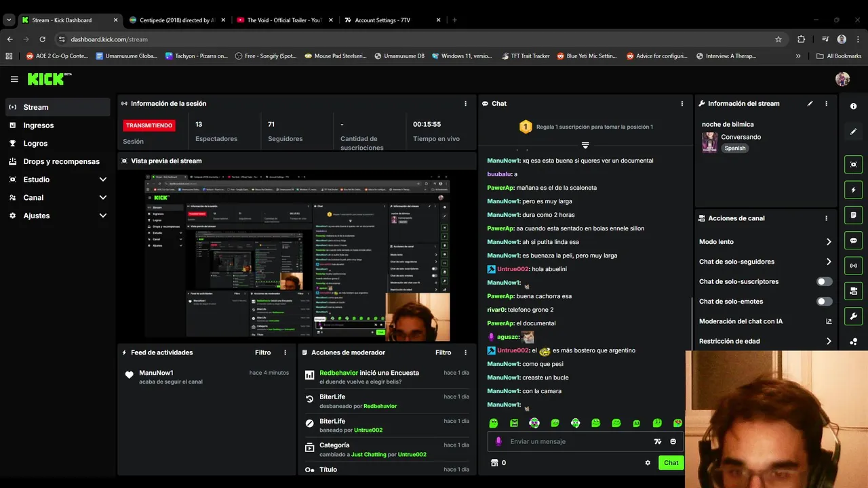Switch to Account Settings 7TV tab

[x=392, y=20]
